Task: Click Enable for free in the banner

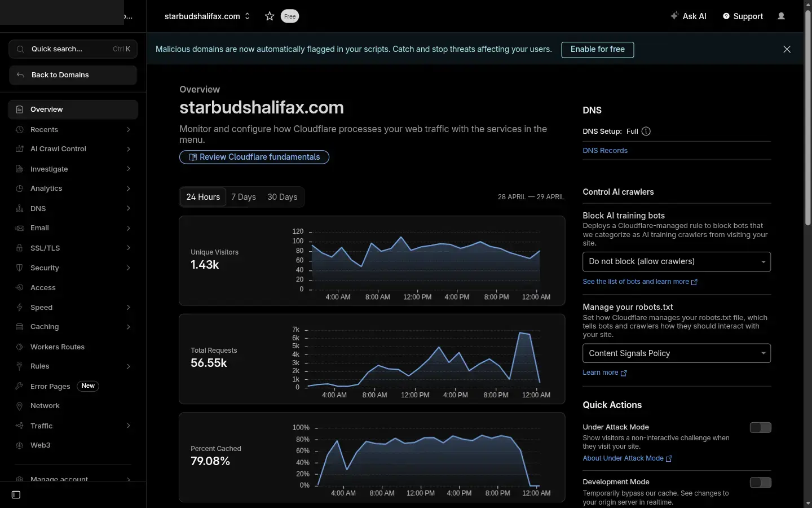Action: [x=597, y=50]
